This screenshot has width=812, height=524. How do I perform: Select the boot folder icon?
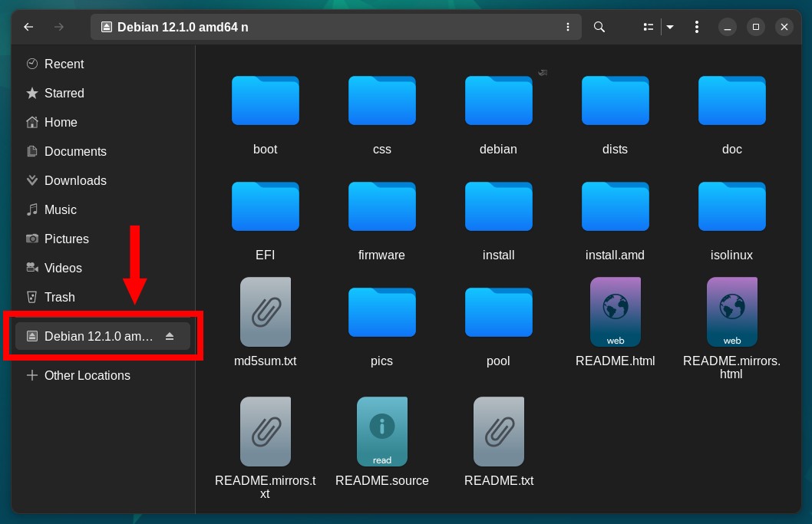pyautogui.click(x=265, y=101)
